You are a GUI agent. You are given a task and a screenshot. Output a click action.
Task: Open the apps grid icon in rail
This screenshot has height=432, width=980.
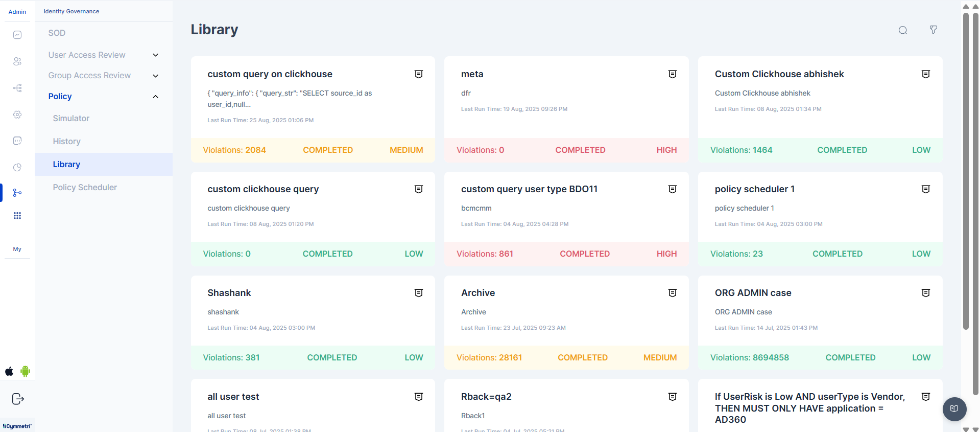(x=17, y=216)
